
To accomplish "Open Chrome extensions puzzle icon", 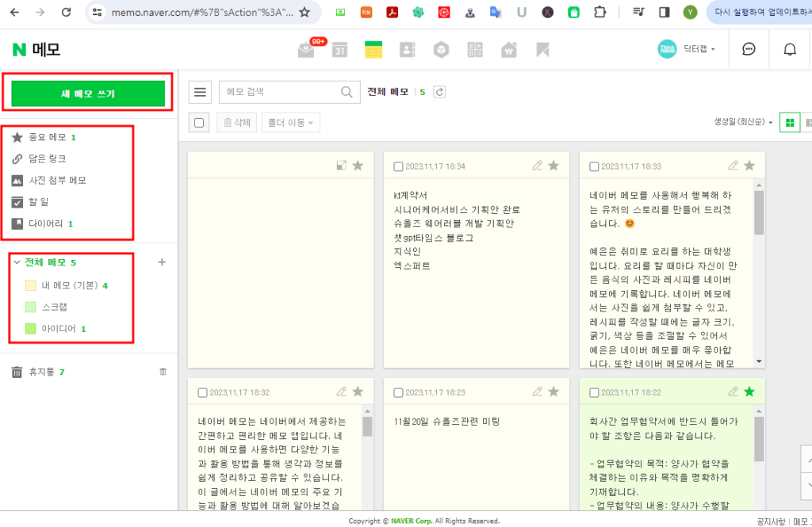I will pos(599,12).
